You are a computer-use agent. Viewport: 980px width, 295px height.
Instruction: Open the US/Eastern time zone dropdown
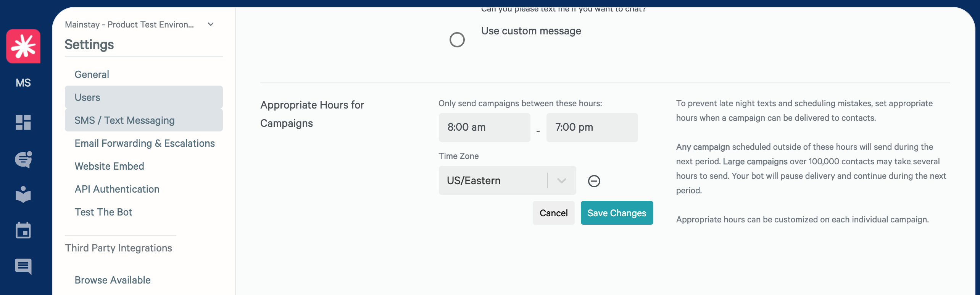pos(507,180)
